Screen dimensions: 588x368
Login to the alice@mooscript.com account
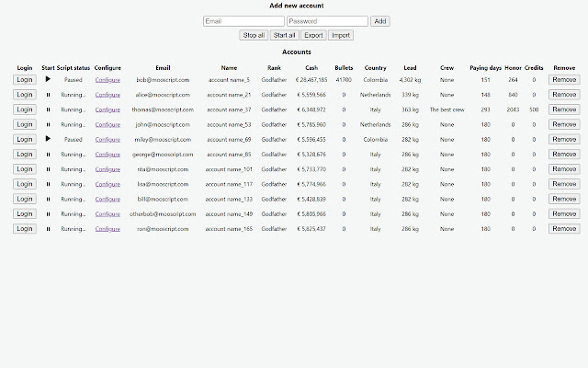click(25, 95)
